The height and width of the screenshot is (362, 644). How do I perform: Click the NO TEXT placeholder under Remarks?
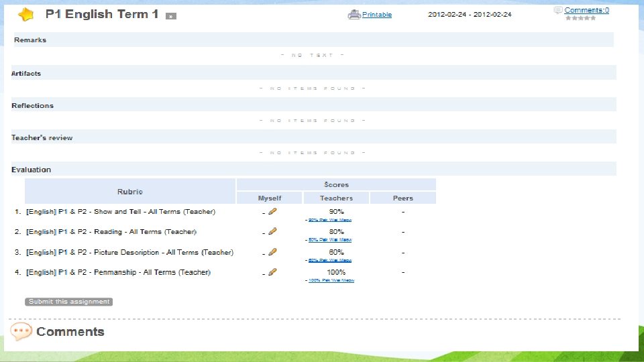pos(313,55)
